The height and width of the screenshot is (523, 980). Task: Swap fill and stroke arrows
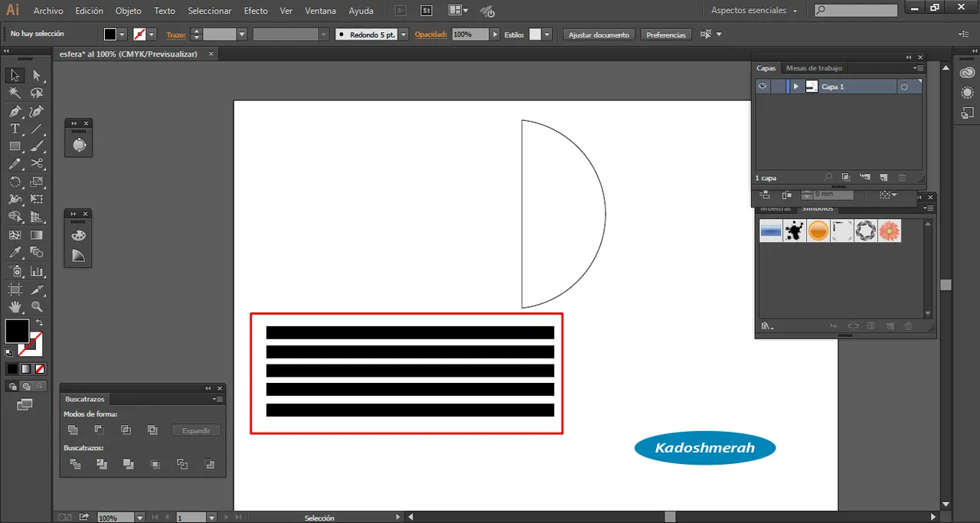coord(39,323)
